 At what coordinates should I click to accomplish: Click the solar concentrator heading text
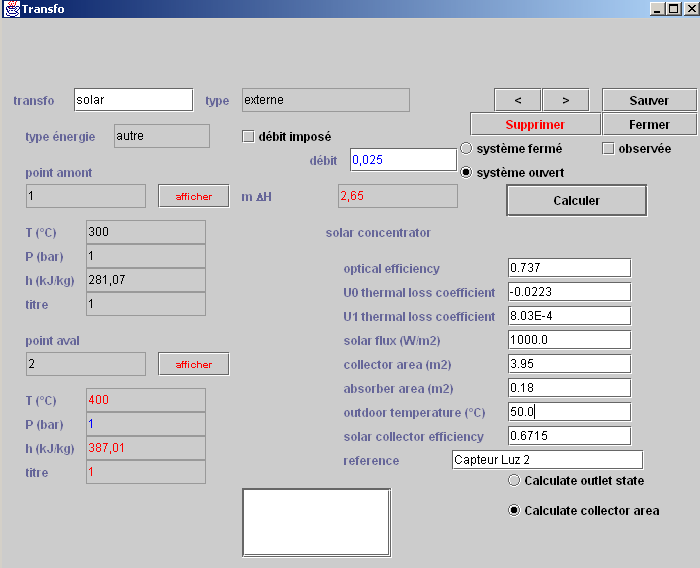pos(378,233)
